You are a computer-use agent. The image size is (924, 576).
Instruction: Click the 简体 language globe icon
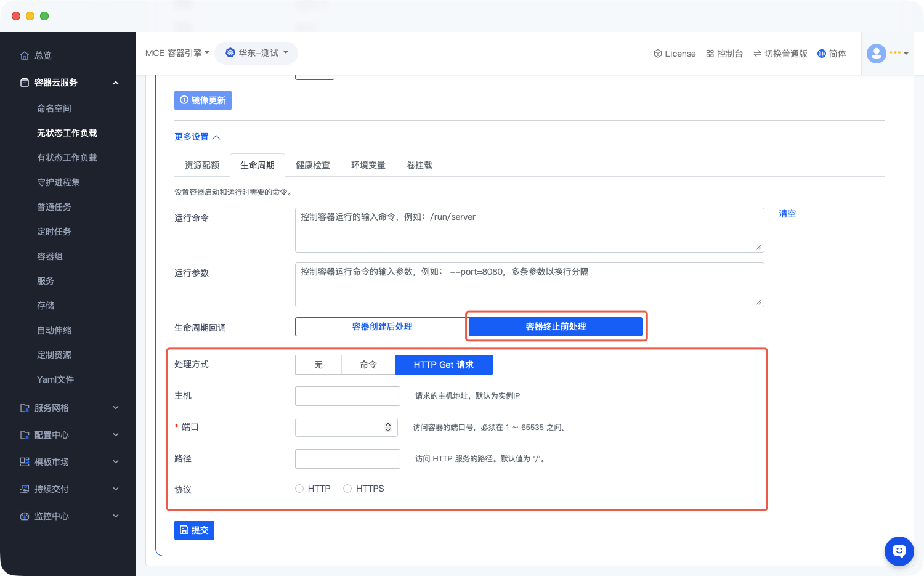pyautogui.click(x=821, y=54)
